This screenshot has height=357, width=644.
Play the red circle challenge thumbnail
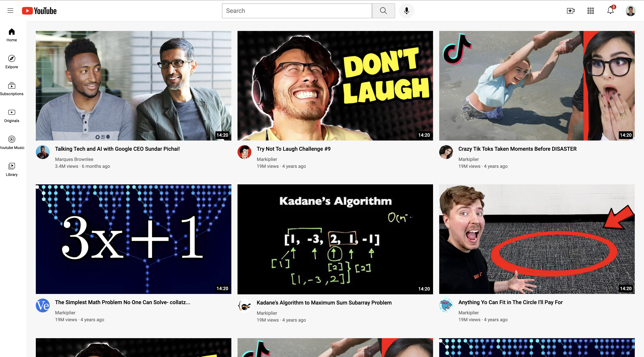click(x=537, y=239)
